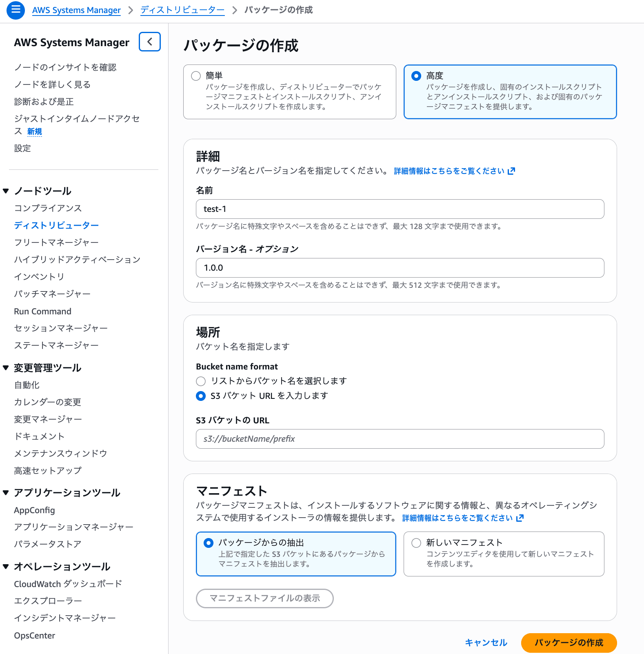Open ジャストインタイムノードアクセス in sidebar
The width and height of the screenshot is (644, 654).
tap(77, 119)
